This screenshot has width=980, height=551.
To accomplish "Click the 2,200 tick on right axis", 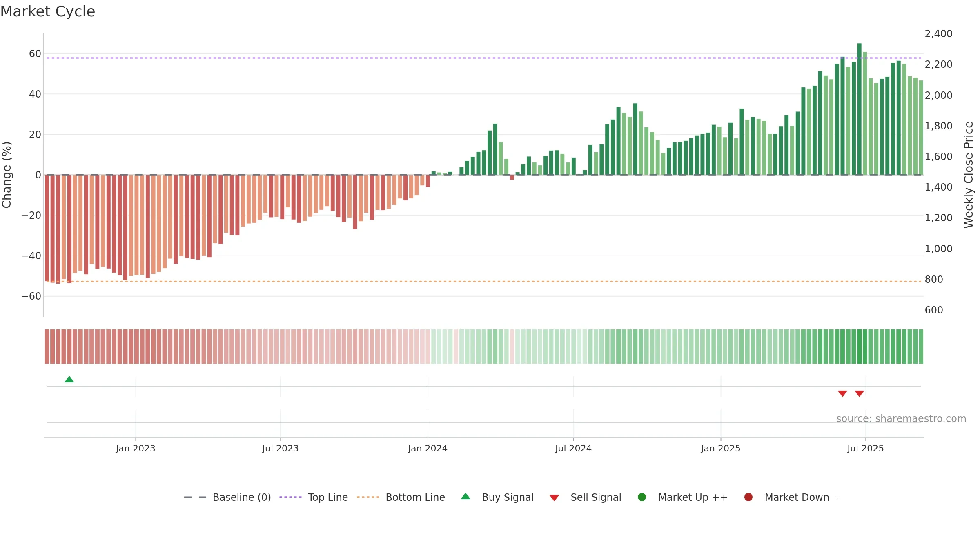I will pyautogui.click(x=939, y=64).
